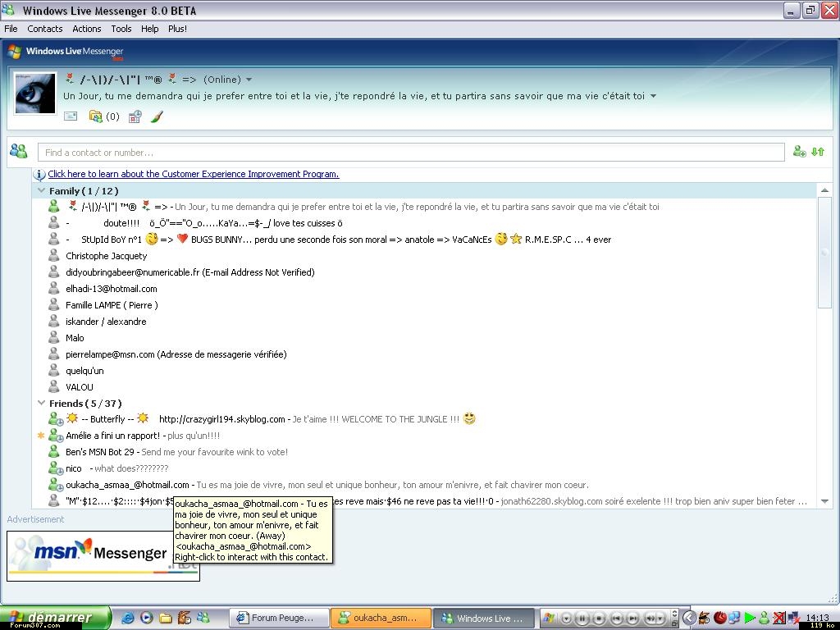The height and width of the screenshot is (630, 840).
Task: Launch Messenger from the quick launch icon
Action: [x=203, y=618]
